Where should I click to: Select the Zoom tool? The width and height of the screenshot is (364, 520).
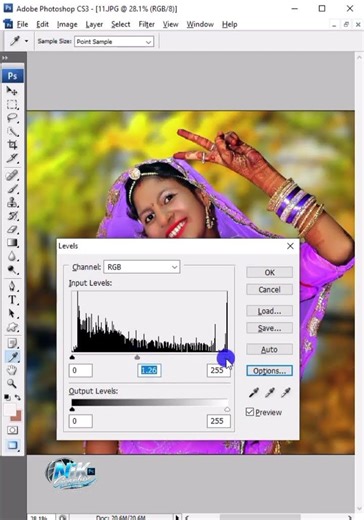[12, 384]
